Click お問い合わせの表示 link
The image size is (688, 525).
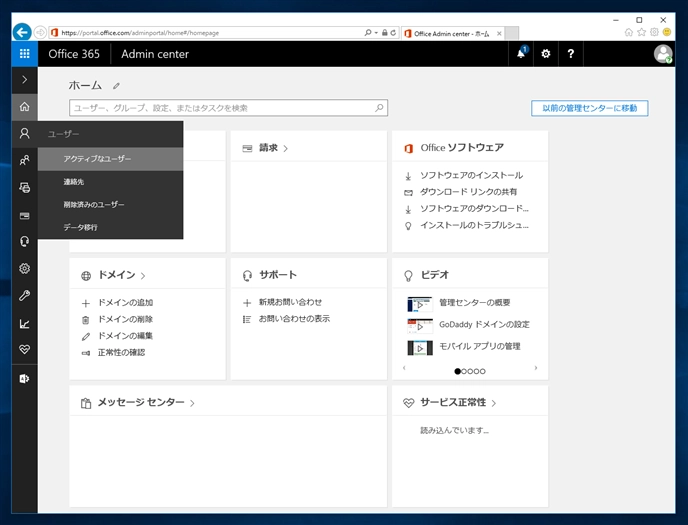[x=294, y=319]
